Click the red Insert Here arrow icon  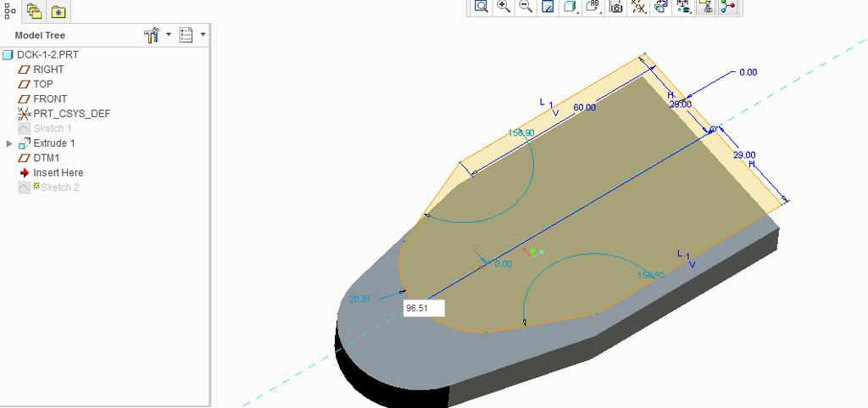point(25,173)
